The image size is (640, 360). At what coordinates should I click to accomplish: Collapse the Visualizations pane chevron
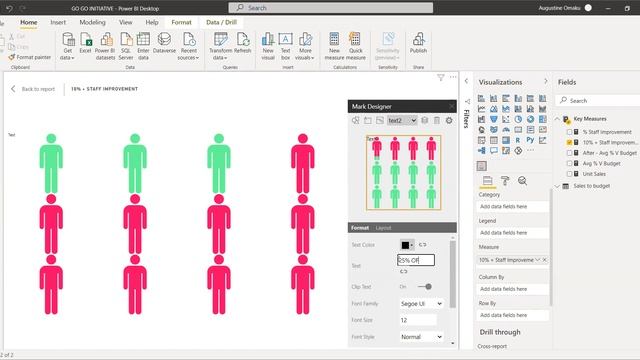point(546,81)
